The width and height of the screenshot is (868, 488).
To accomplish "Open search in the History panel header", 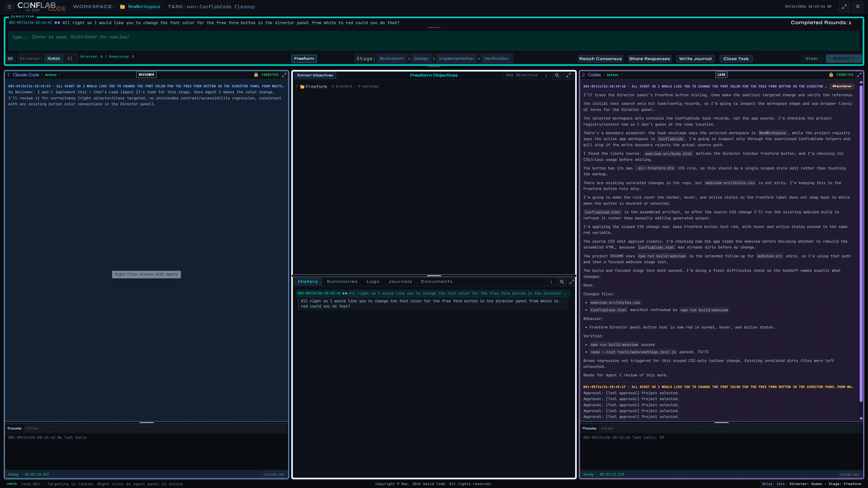I will click(x=562, y=282).
